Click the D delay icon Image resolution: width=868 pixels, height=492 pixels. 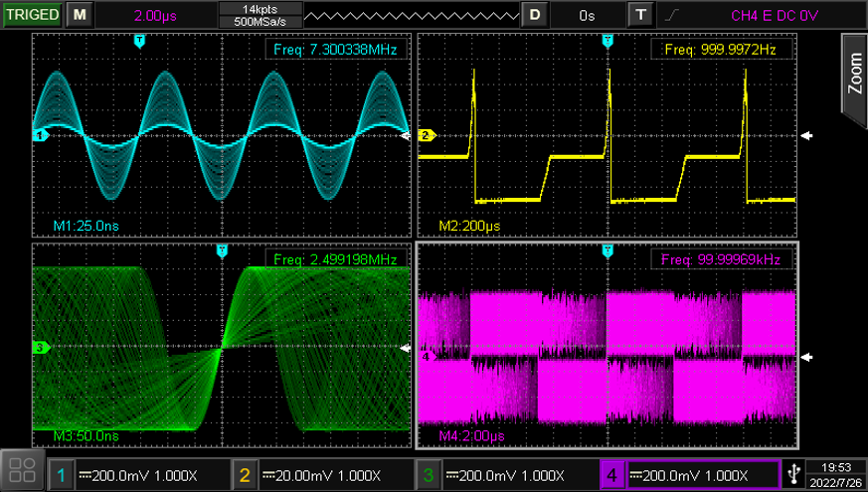(x=536, y=15)
